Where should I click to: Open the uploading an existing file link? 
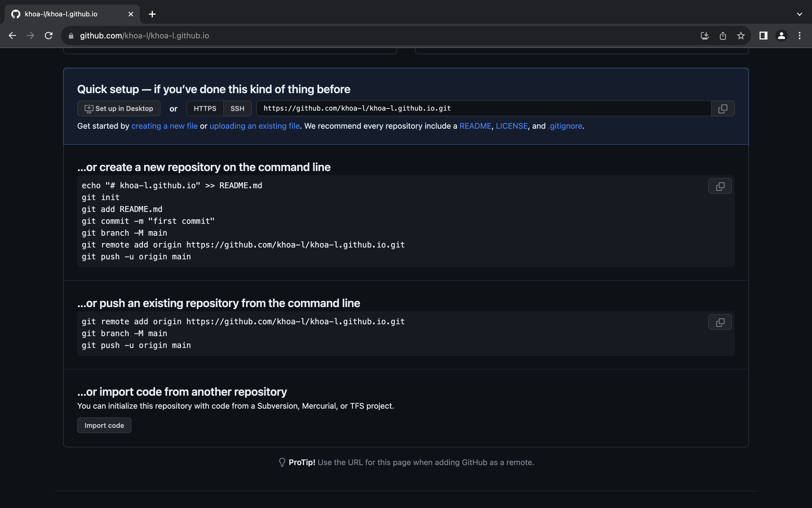click(254, 126)
